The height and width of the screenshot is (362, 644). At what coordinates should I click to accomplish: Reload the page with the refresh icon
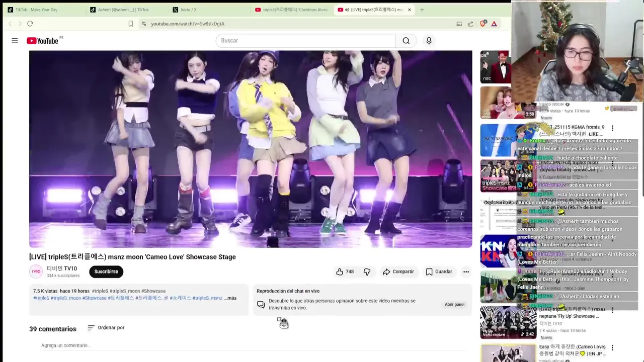[x=30, y=24]
